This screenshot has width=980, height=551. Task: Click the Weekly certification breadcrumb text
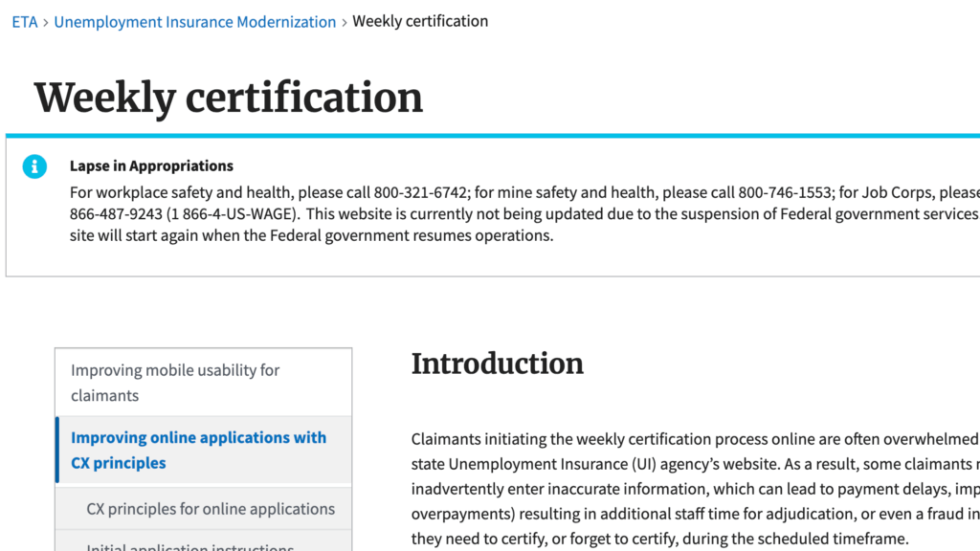pos(420,21)
